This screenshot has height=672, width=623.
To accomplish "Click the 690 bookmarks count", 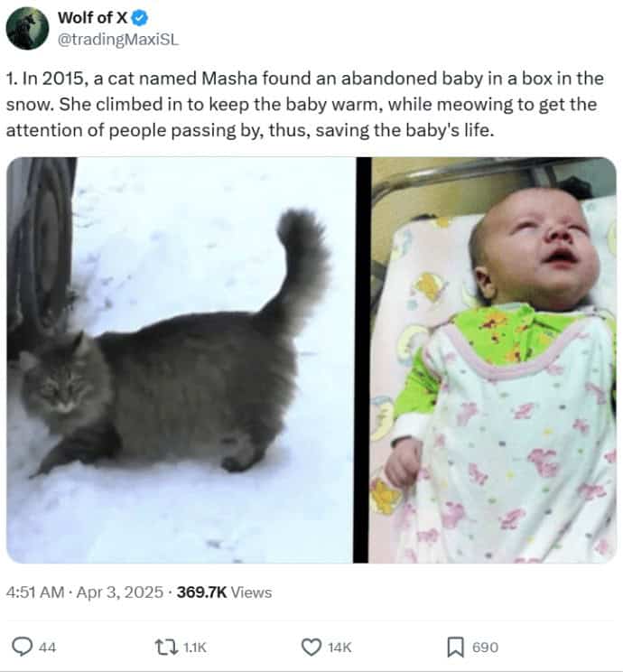I will [x=485, y=648].
